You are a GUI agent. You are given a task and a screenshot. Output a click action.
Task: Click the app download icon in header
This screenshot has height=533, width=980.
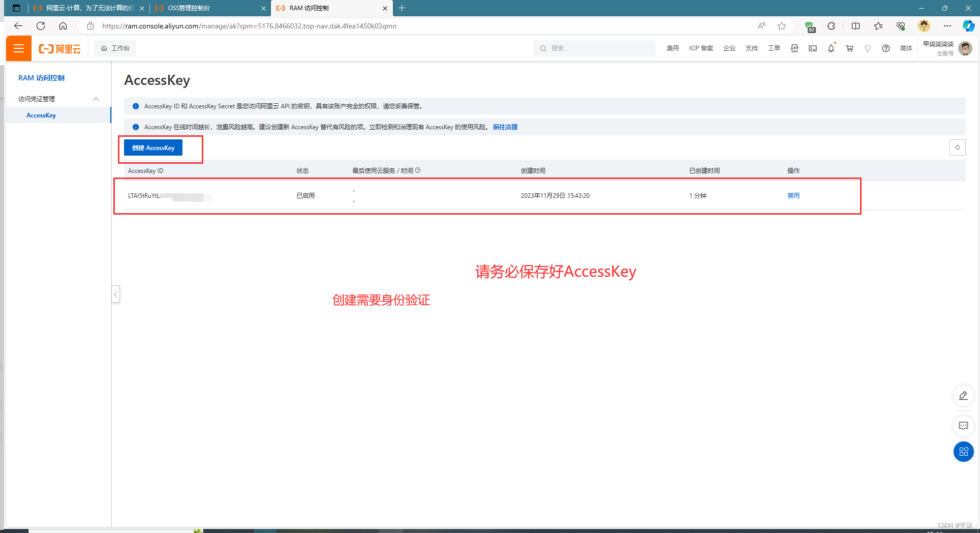794,48
